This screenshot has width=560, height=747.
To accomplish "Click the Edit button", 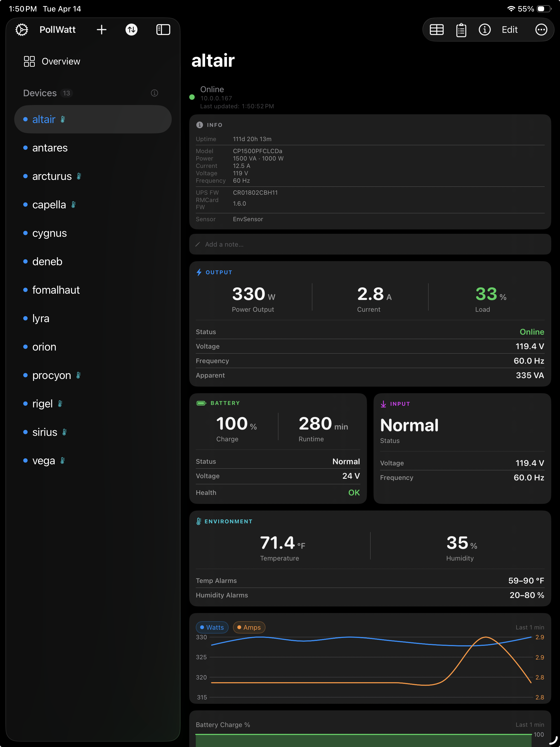I will coord(509,30).
